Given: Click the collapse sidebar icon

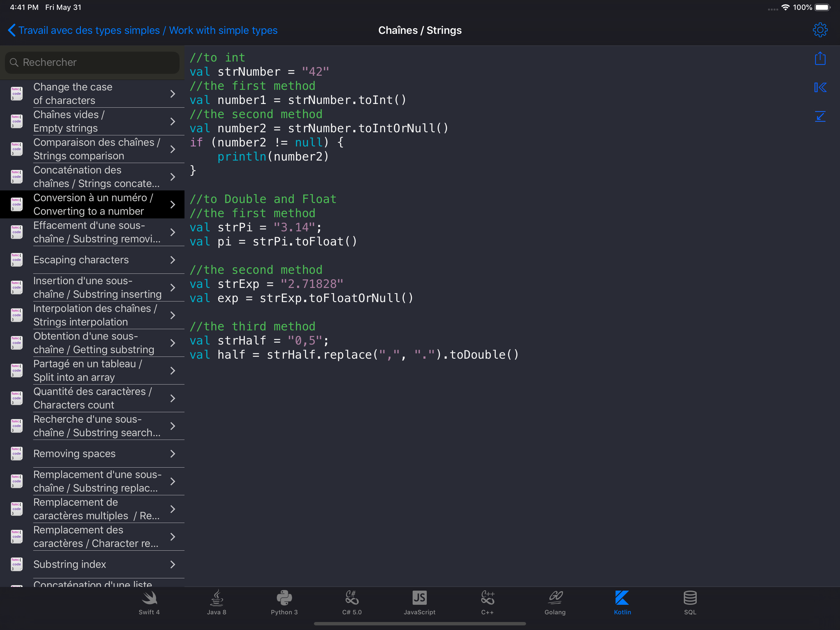Looking at the screenshot, I should [820, 87].
